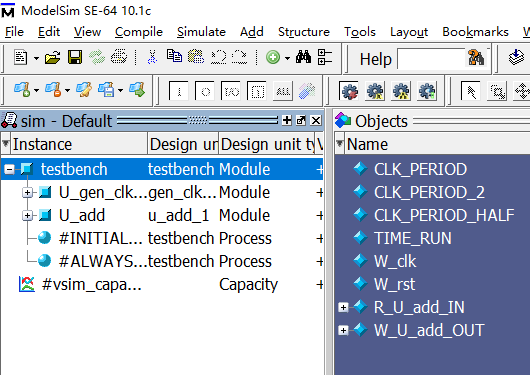Open the View menu
Image resolution: width=530 pixels, height=375 pixels.
point(87,32)
